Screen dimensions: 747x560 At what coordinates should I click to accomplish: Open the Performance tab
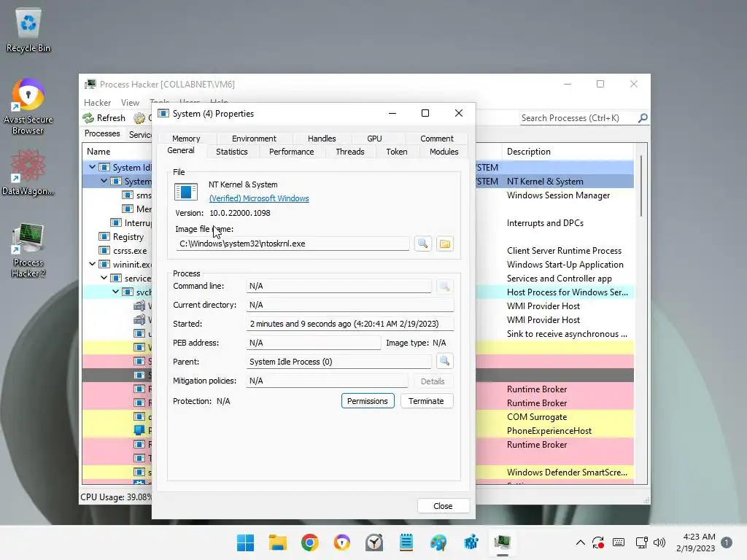[x=291, y=152]
